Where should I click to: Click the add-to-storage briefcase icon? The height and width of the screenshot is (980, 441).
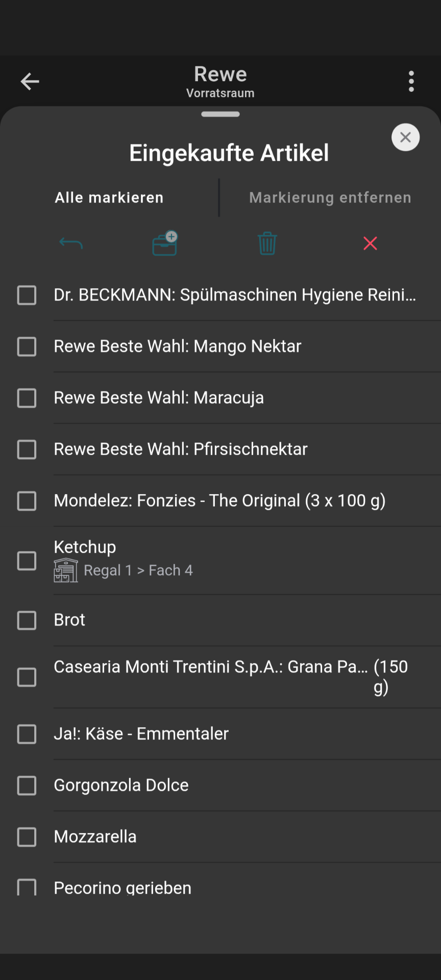coord(165,243)
